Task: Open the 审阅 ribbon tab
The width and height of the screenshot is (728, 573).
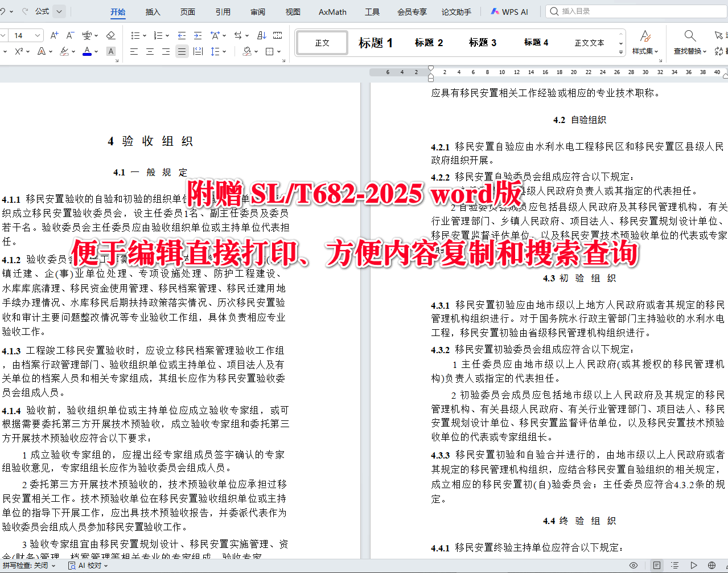Action: click(257, 11)
